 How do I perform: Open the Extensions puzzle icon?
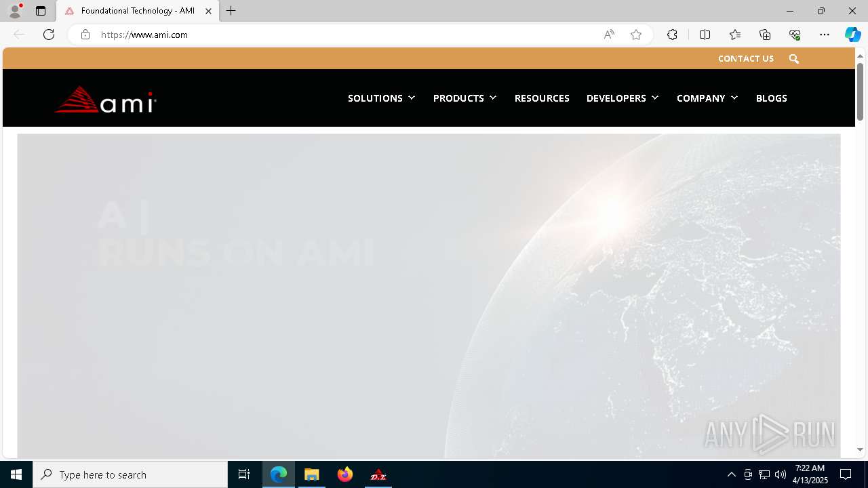click(672, 35)
